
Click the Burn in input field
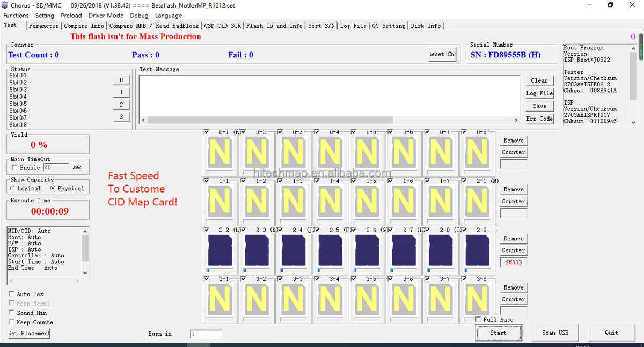point(206,334)
